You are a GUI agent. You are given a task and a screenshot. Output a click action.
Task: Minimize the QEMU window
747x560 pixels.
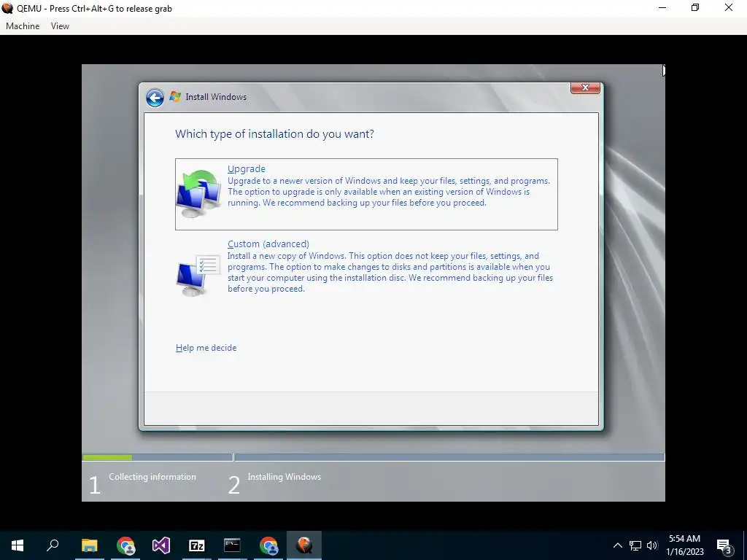pyautogui.click(x=662, y=8)
